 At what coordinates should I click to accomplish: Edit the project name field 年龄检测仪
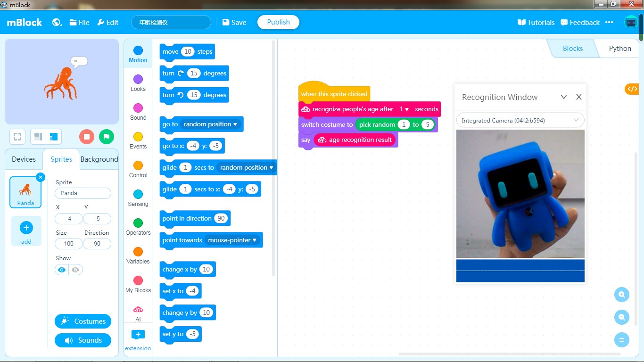coord(171,22)
